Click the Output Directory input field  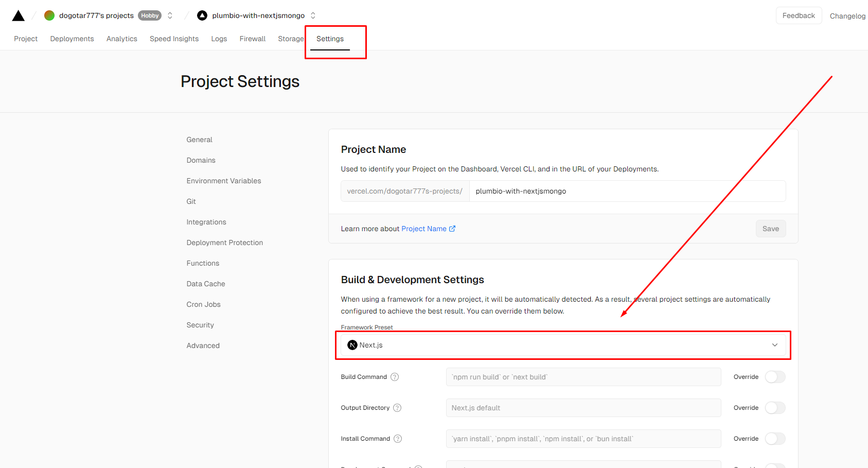coord(583,408)
